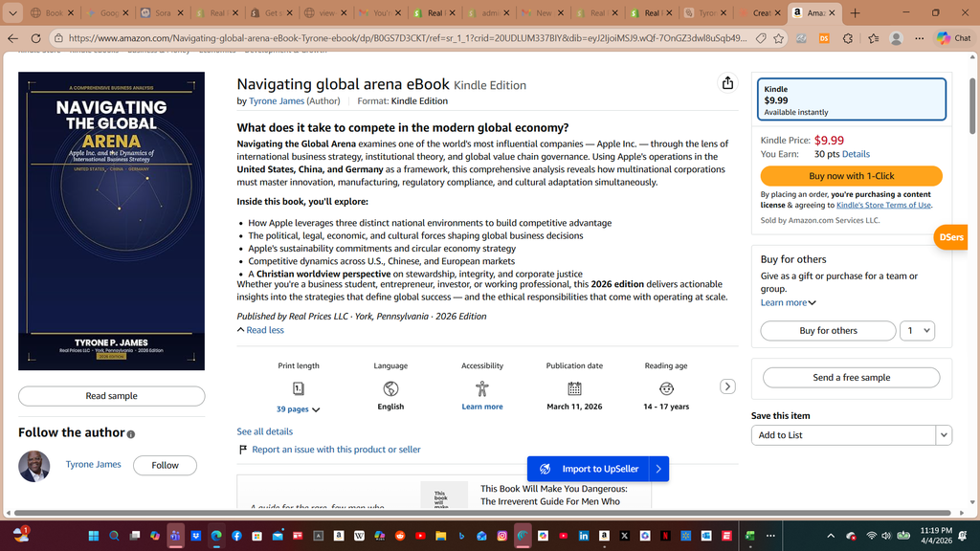Viewport: 980px width, 551px height.
Task: Open File Explorer from the taskbar
Action: tap(440, 536)
